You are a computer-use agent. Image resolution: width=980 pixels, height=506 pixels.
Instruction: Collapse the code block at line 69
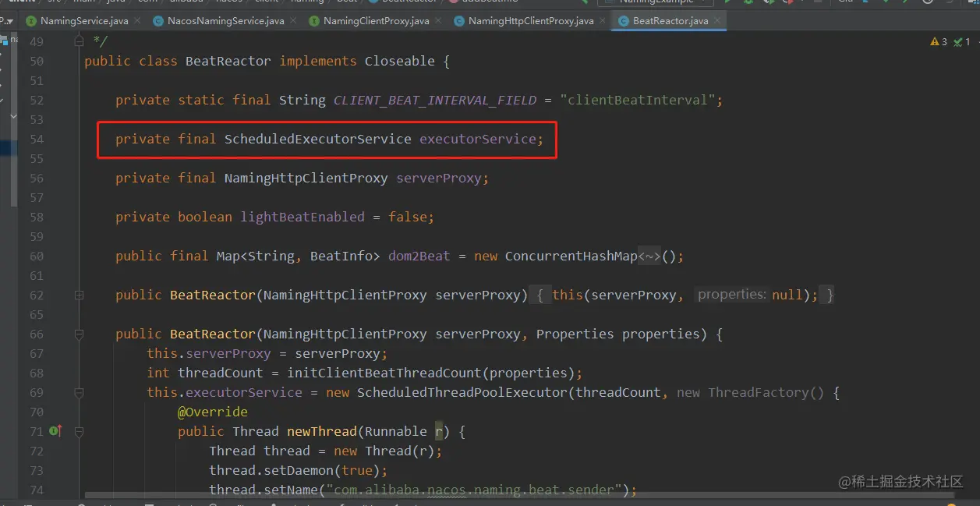[x=79, y=392]
